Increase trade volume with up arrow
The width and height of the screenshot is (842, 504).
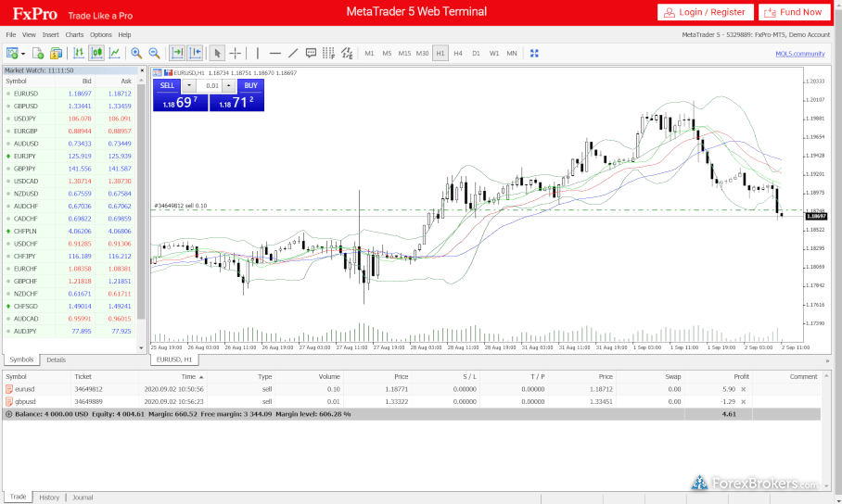(x=229, y=86)
